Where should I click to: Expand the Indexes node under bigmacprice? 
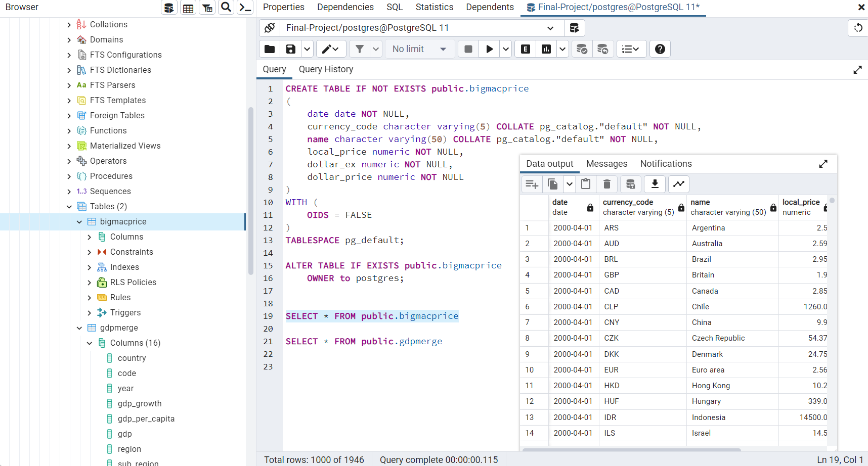(x=90, y=267)
